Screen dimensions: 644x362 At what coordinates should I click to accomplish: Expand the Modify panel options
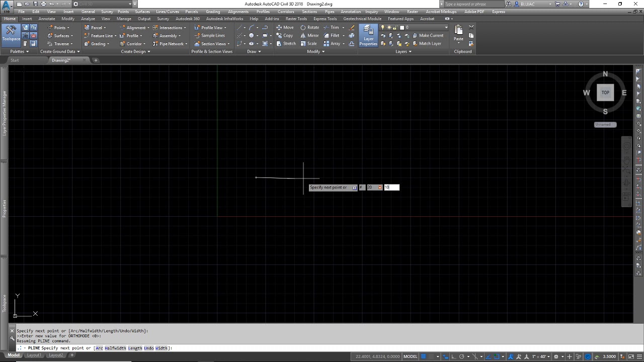[316, 51]
